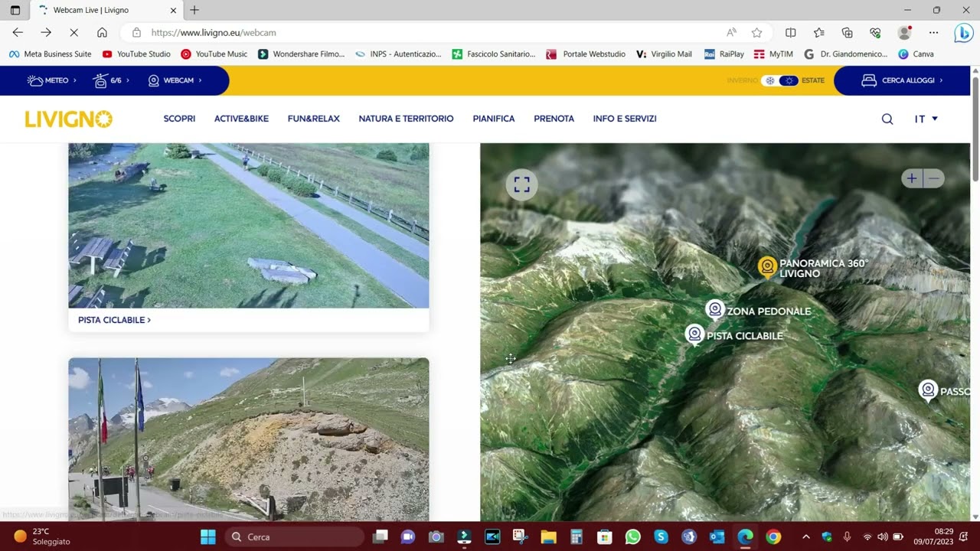The width and height of the screenshot is (980, 551).
Task: Open Edge split screen
Action: point(791,32)
